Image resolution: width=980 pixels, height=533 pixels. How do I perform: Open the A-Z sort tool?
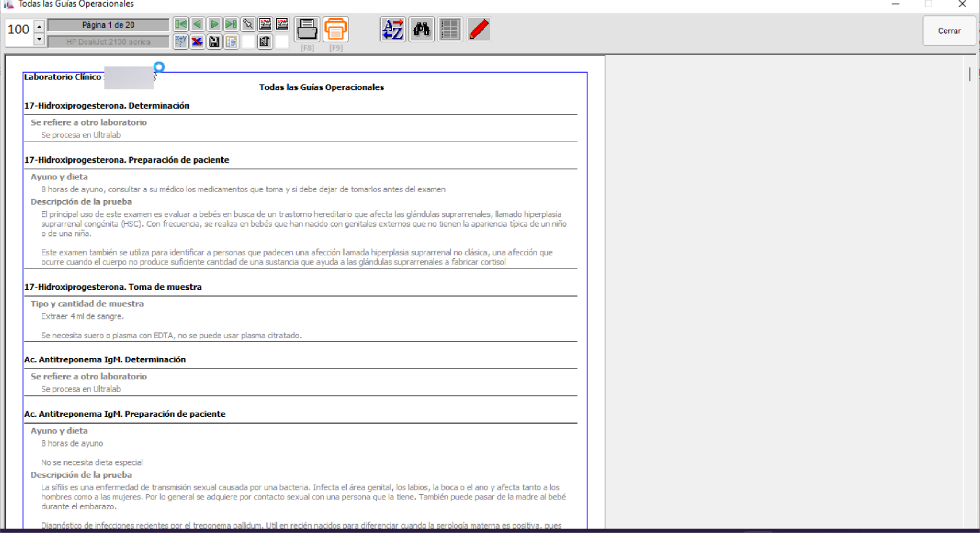pos(393,29)
